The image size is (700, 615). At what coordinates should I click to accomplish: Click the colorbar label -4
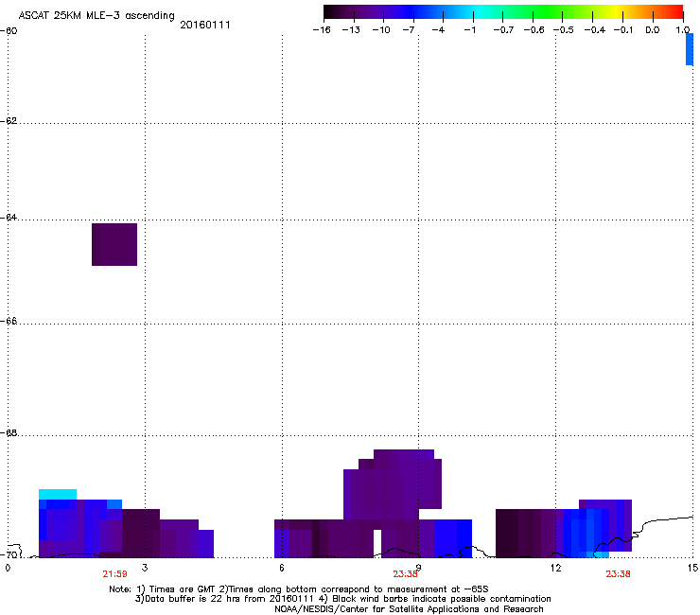point(438,30)
